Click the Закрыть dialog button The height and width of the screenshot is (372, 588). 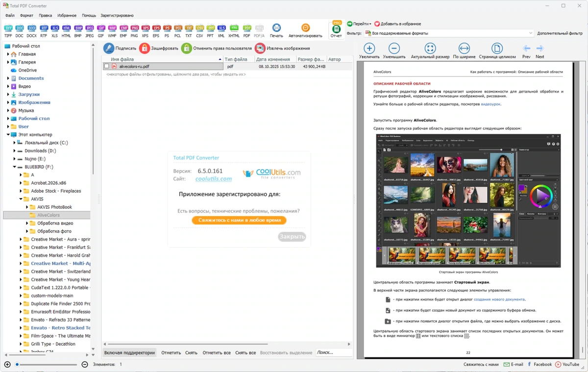tap(292, 237)
